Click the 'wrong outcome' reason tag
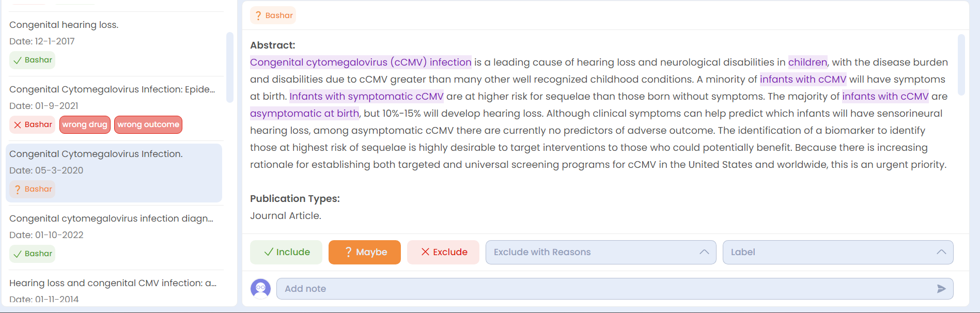 [x=148, y=124]
